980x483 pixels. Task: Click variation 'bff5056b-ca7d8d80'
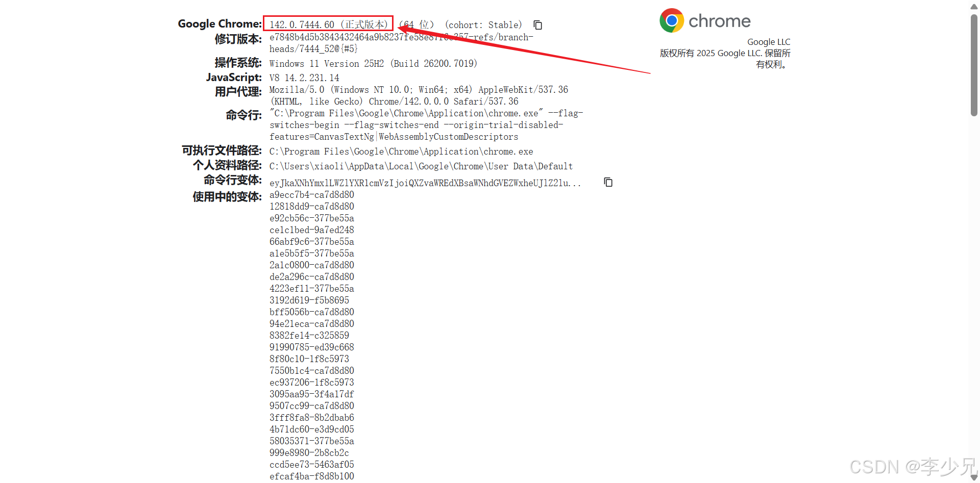pos(312,312)
